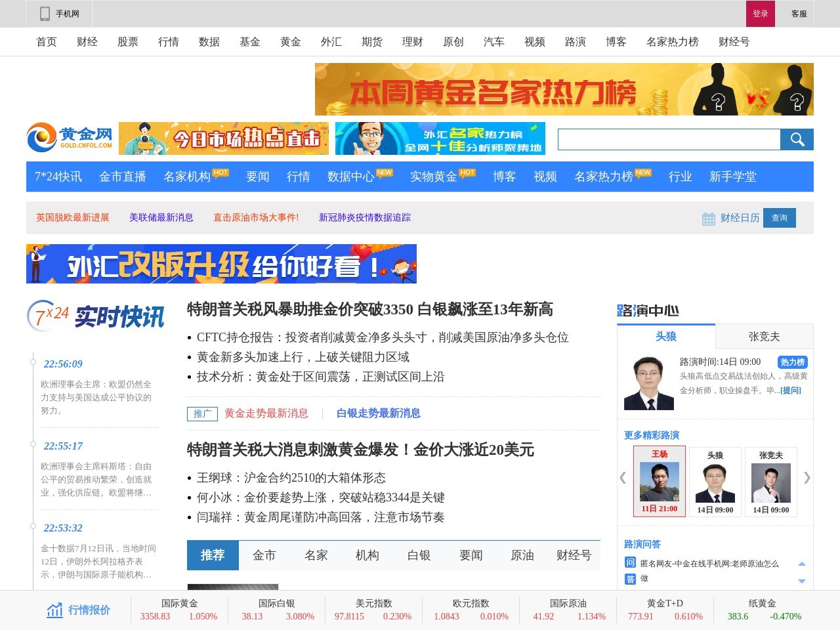Image resolution: width=840 pixels, height=630 pixels.
Task: Click the [提问] link for 头狼
Action: click(791, 390)
